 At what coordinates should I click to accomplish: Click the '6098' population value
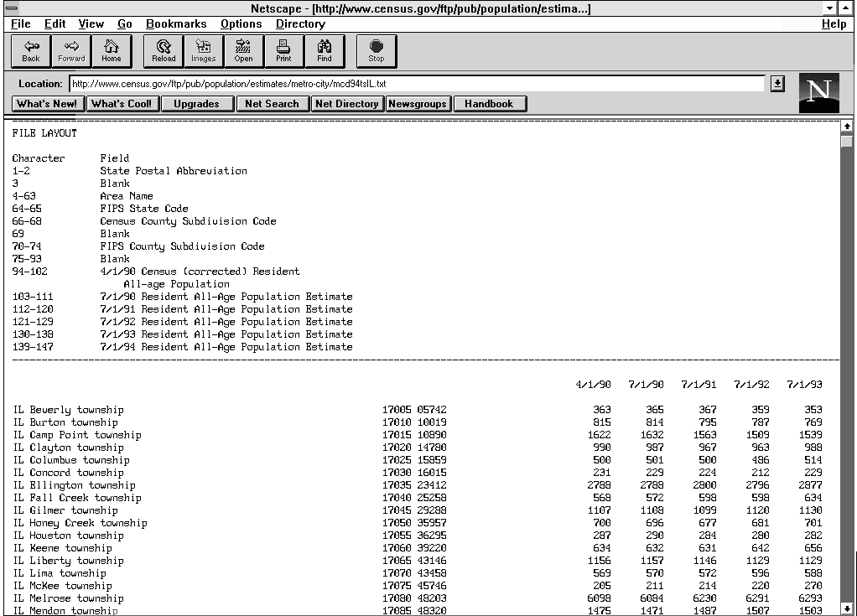pos(599,598)
